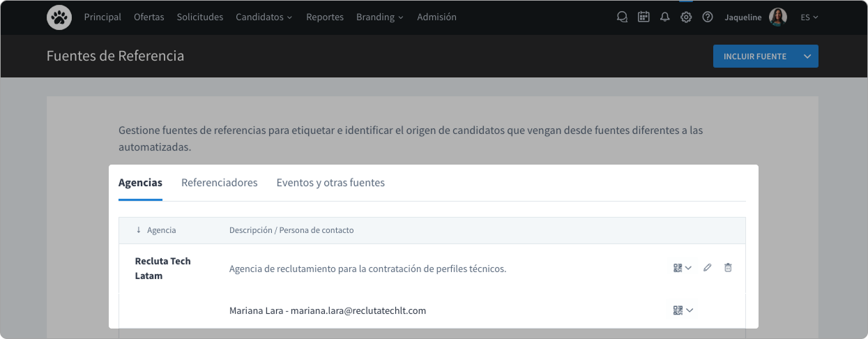Switch to Eventos y otras fuentes tab
The image size is (868, 339).
tap(330, 183)
